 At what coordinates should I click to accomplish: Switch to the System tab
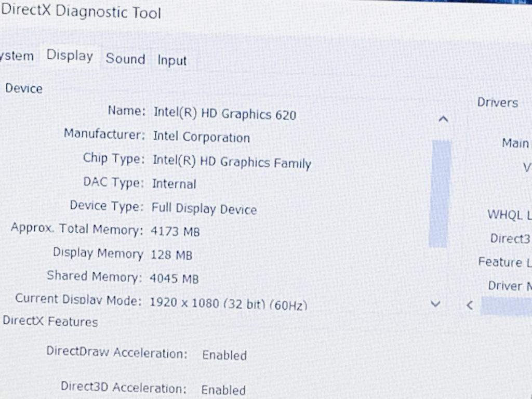click(x=17, y=56)
